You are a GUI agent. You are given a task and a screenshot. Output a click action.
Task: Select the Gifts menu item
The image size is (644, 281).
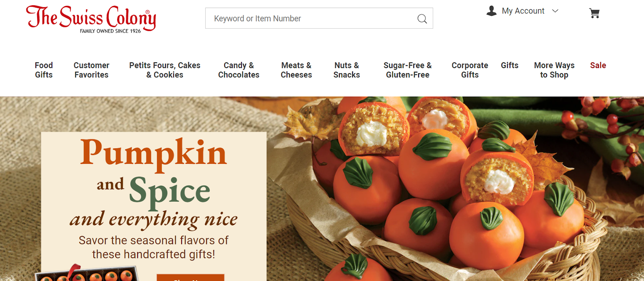point(510,65)
